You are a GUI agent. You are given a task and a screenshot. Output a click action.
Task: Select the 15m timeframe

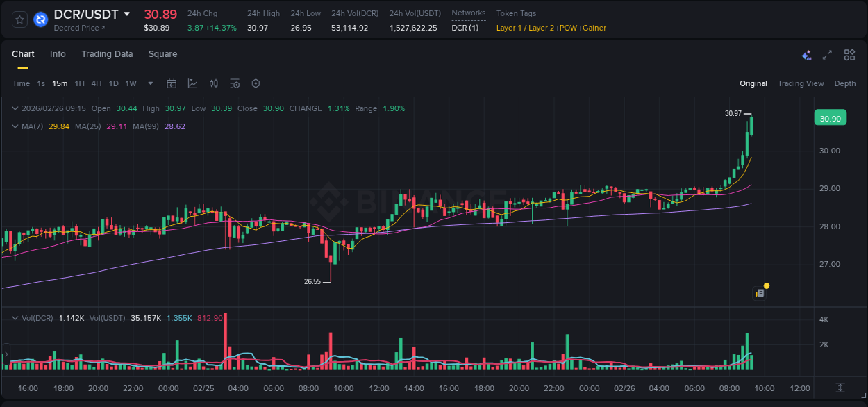tap(60, 83)
